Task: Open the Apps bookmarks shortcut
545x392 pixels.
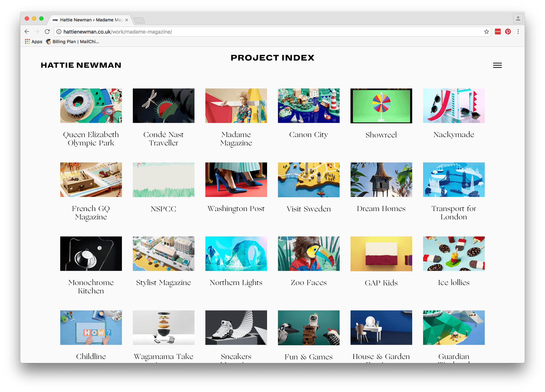Action: (x=34, y=42)
